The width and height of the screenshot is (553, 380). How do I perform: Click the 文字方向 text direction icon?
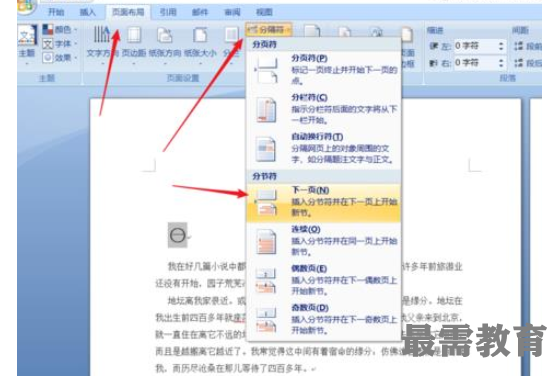click(102, 35)
